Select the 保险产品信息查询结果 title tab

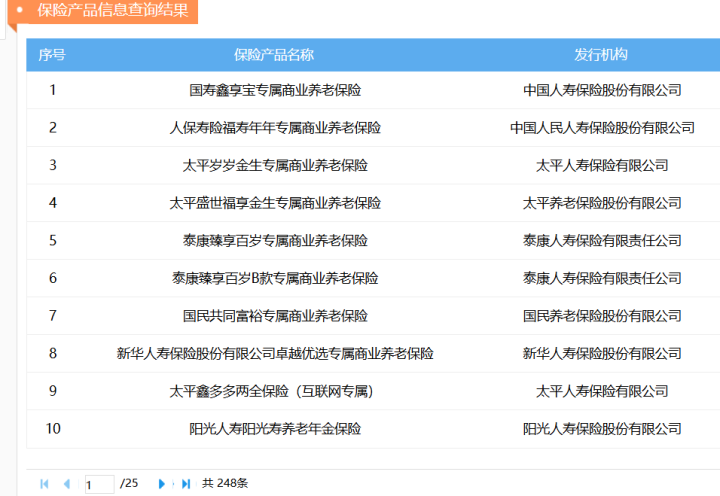click(x=103, y=11)
